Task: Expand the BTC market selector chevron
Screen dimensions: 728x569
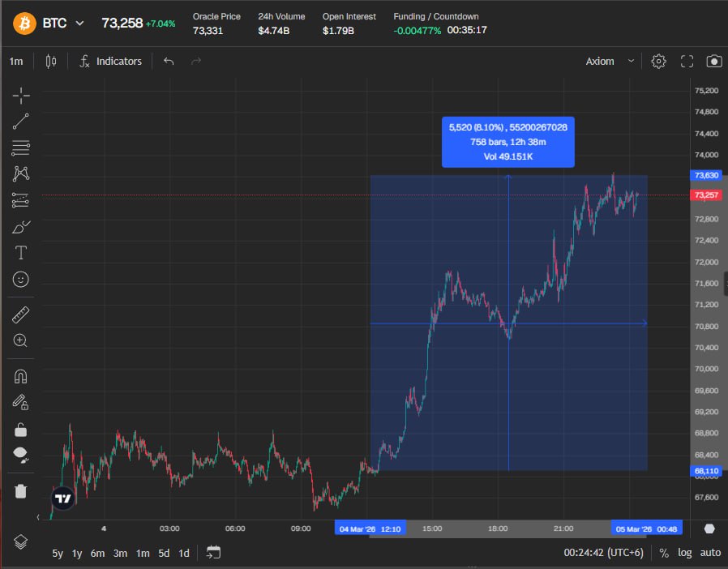Action: coord(80,24)
